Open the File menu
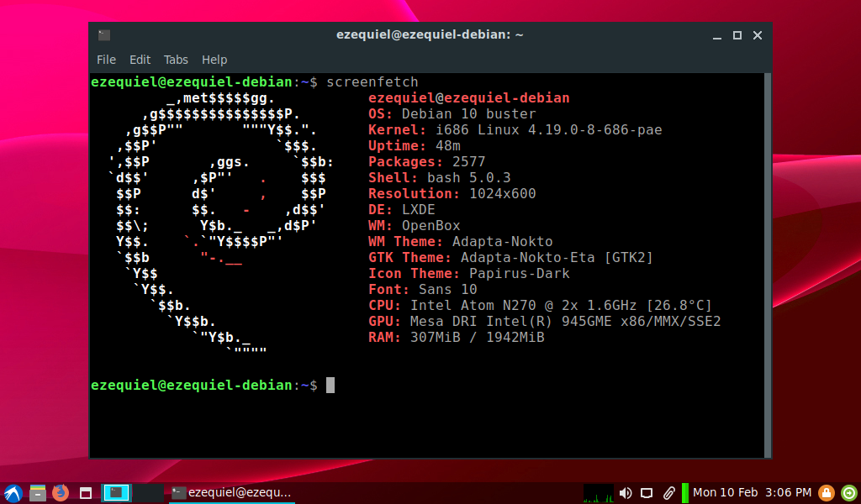Viewport: 861px width, 504px height. pyautogui.click(x=106, y=60)
